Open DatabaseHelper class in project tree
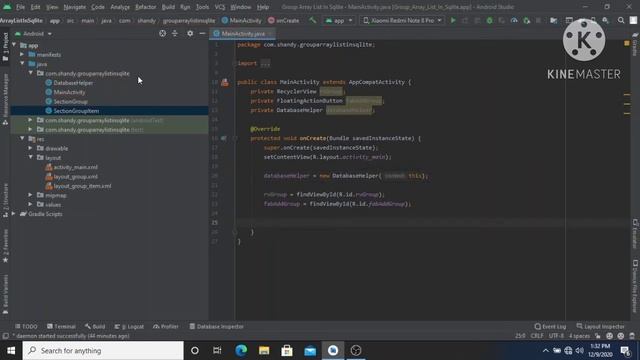 (x=73, y=83)
